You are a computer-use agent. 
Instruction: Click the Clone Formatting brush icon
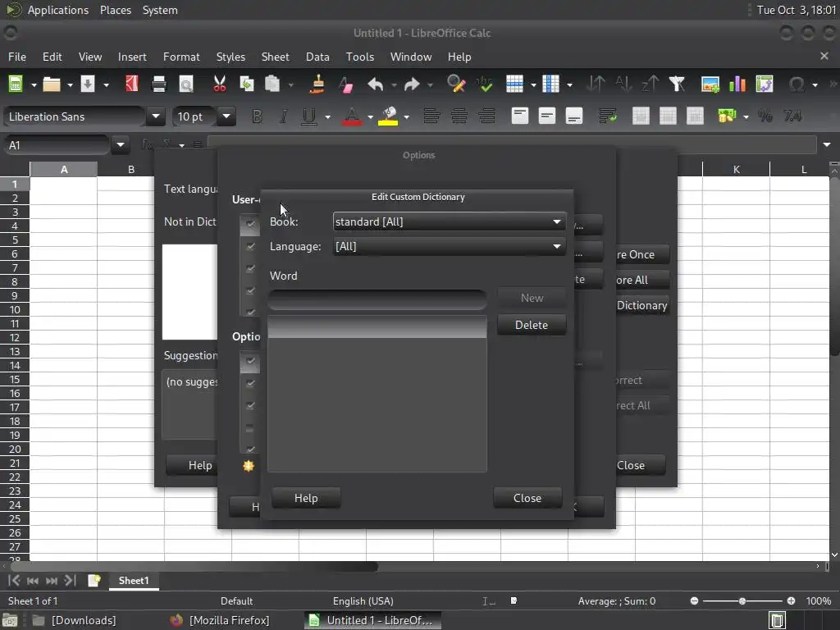pos(317,84)
